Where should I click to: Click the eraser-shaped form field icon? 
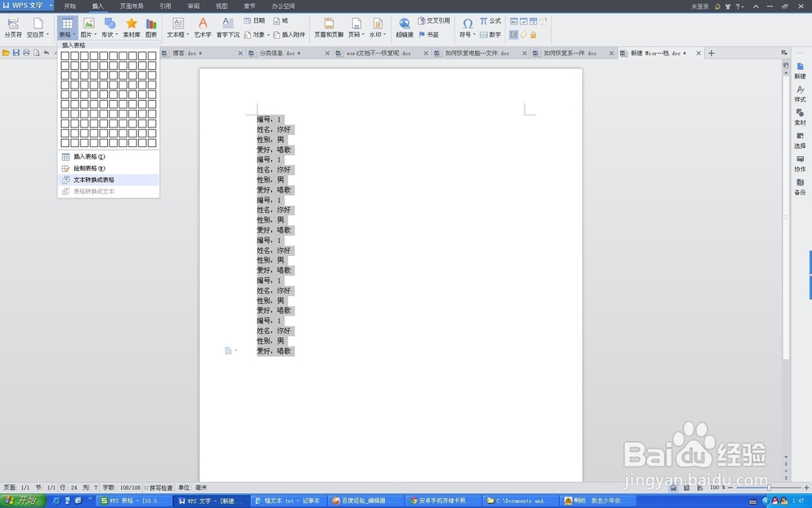pos(524,35)
